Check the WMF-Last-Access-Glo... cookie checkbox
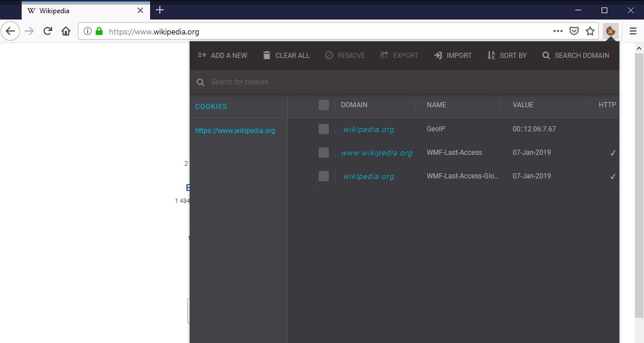Viewport: 644px width, 343px height. coord(324,176)
